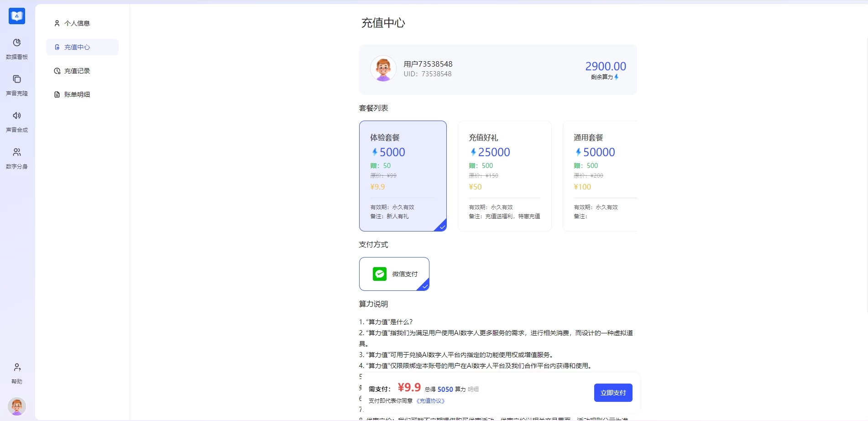Viewport: 868px width, 421px height.
Task: Open the 数据看板 panel from the sidebar
Action: coord(16,47)
